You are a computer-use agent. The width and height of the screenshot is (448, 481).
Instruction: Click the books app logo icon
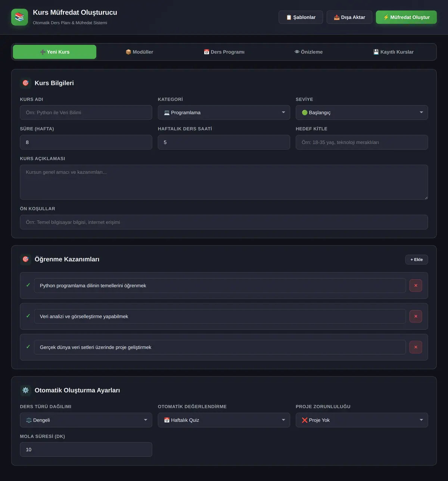pyautogui.click(x=19, y=17)
